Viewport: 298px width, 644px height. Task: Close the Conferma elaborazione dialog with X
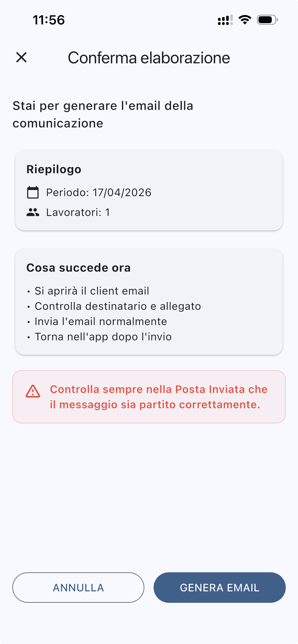(x=21, y=57)
